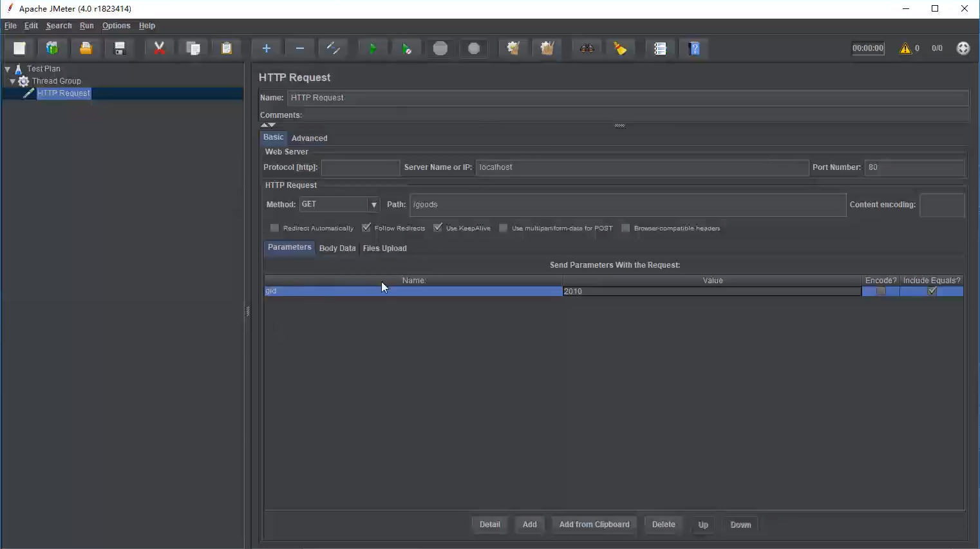Open the Help menu
Viewport: 980px width, 549px height.
[x=147, y=26]
